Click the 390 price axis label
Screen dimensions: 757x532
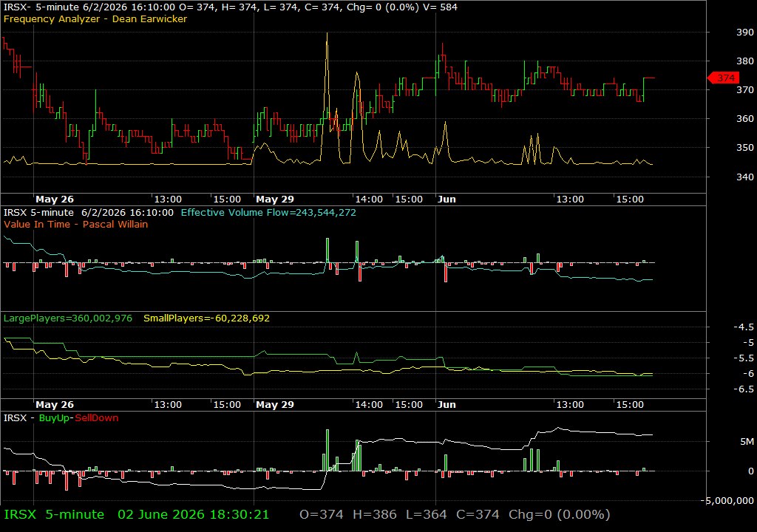[x=745, y=32]
